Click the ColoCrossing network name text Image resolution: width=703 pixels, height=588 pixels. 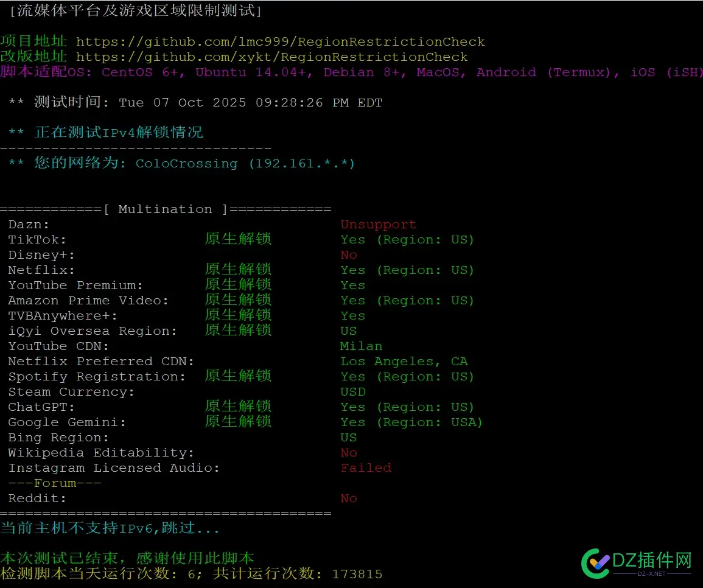click(x=186, y=164)
